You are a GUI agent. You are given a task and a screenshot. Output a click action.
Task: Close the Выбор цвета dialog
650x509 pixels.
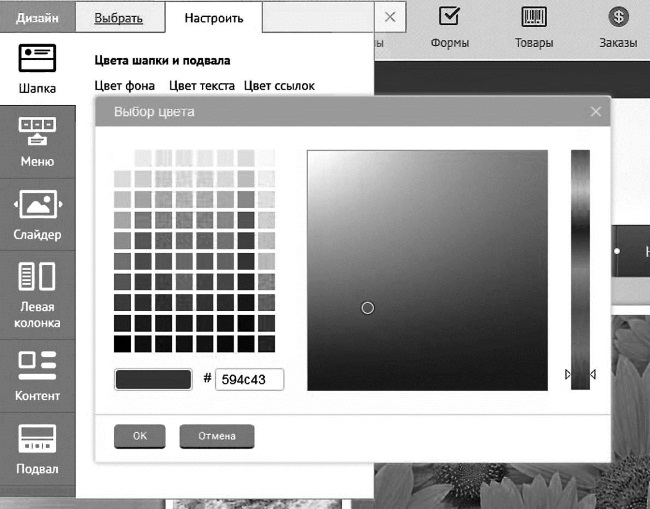click(596, 111)
